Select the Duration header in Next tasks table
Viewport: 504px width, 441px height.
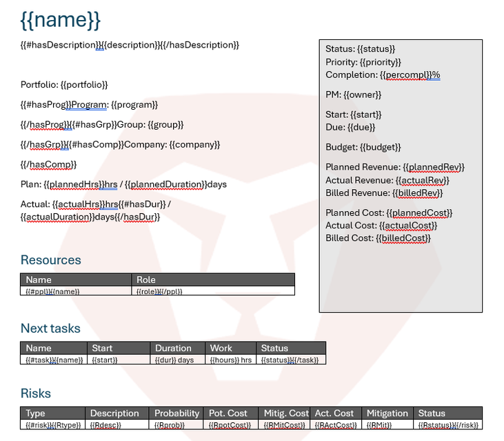(173, 348)
